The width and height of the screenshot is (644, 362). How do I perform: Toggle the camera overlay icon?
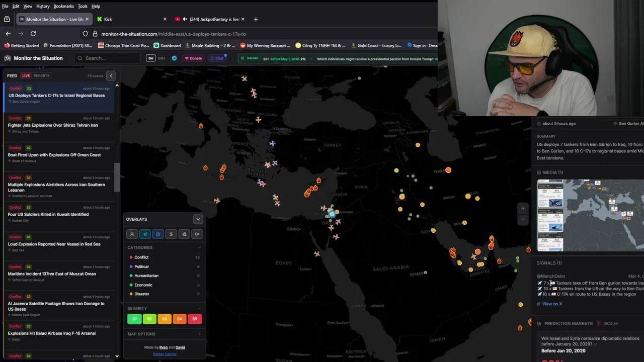pyautogui.click(x=197, y=234)
